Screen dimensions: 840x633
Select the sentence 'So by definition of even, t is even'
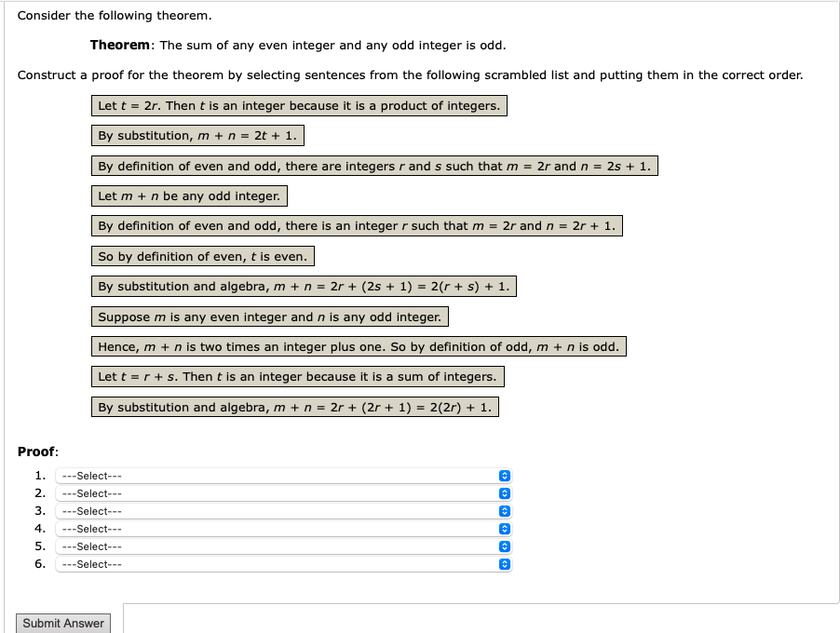point(202,256)
